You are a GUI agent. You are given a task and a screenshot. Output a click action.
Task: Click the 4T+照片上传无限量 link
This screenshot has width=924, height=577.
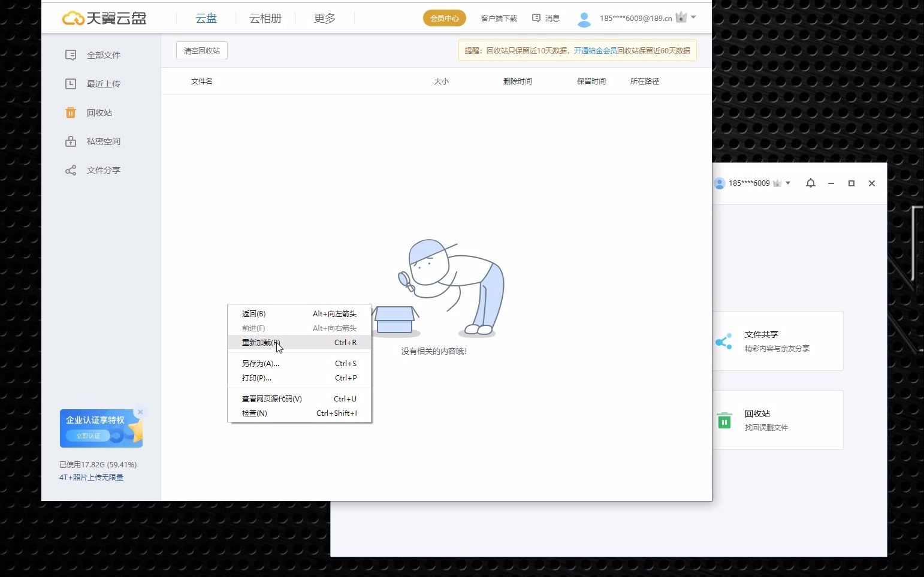tap(91, 478)
